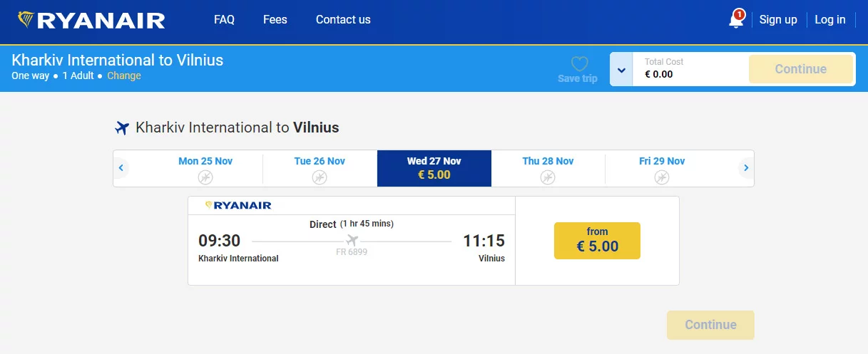868x354 pixels.
Task: Click the Contact us link
Action: (343, 20)
